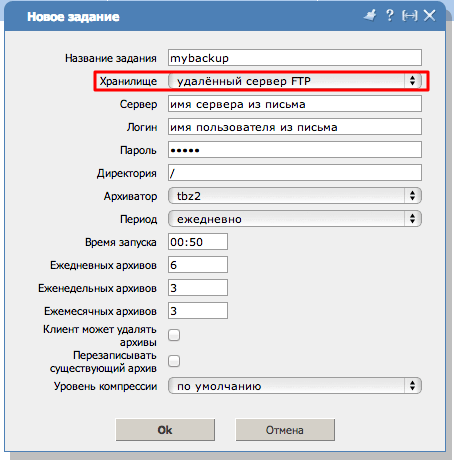Open the Хранилище dropdown
The height and width of the screenshot is (463, 454).
tap(295, 81)
